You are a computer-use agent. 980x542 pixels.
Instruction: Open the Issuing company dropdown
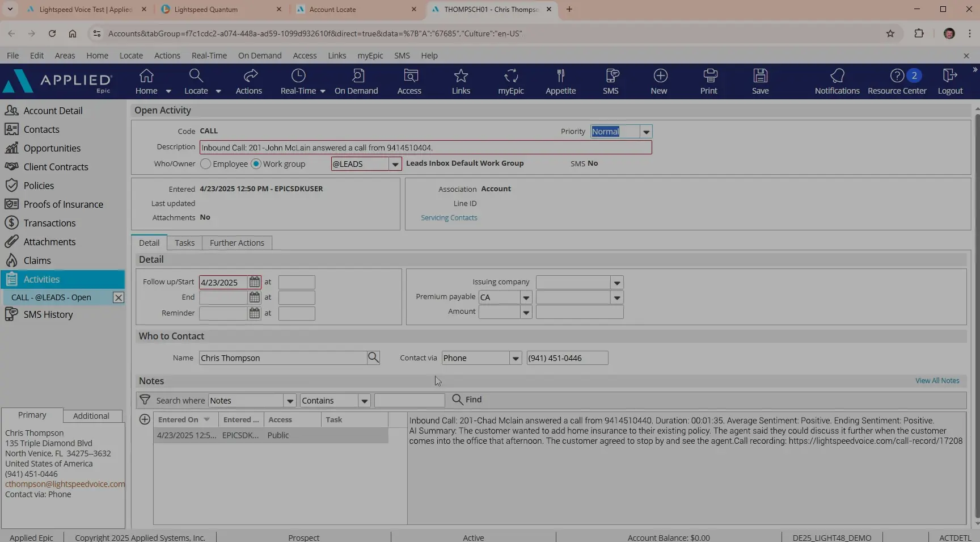click(x=617, y=282)
